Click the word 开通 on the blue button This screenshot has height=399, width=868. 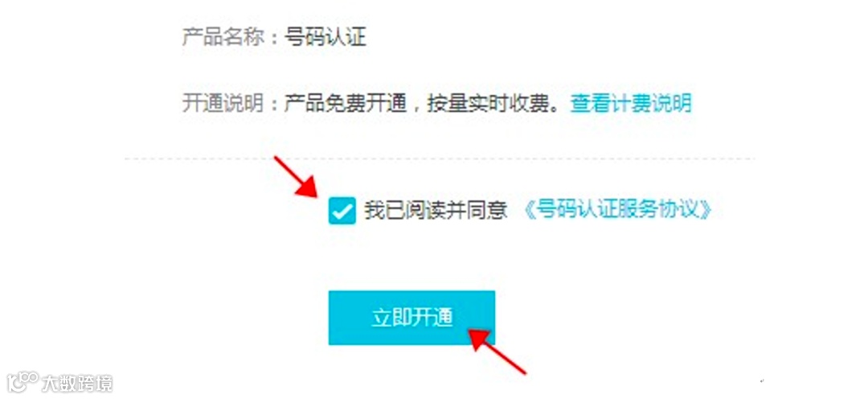point(432,318)
